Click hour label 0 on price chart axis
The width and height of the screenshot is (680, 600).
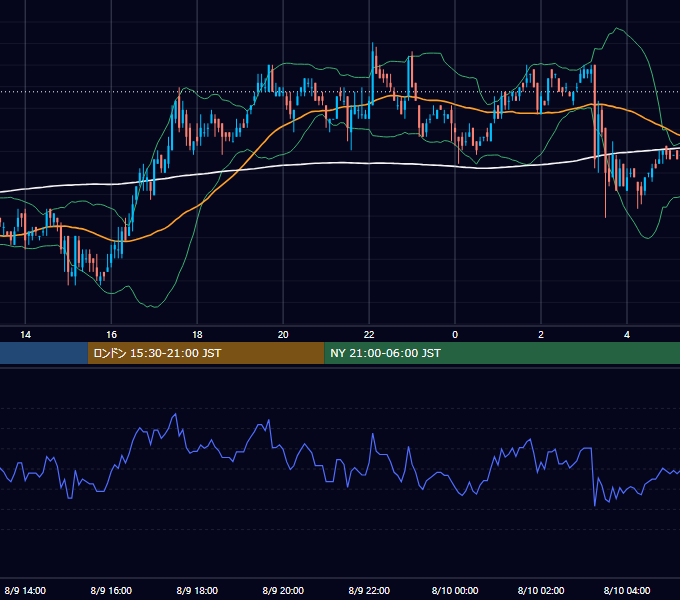coord(455,335)
